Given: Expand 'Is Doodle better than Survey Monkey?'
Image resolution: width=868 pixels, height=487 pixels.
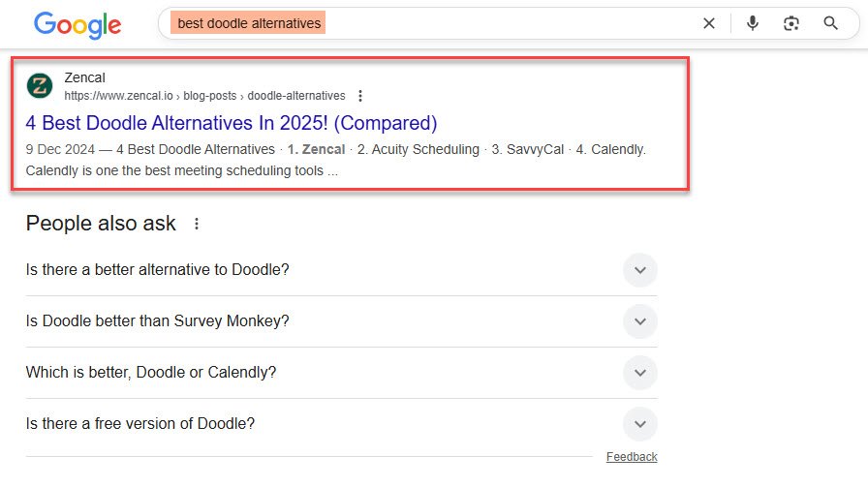Looking at the screenshot, I should point(341,321).
